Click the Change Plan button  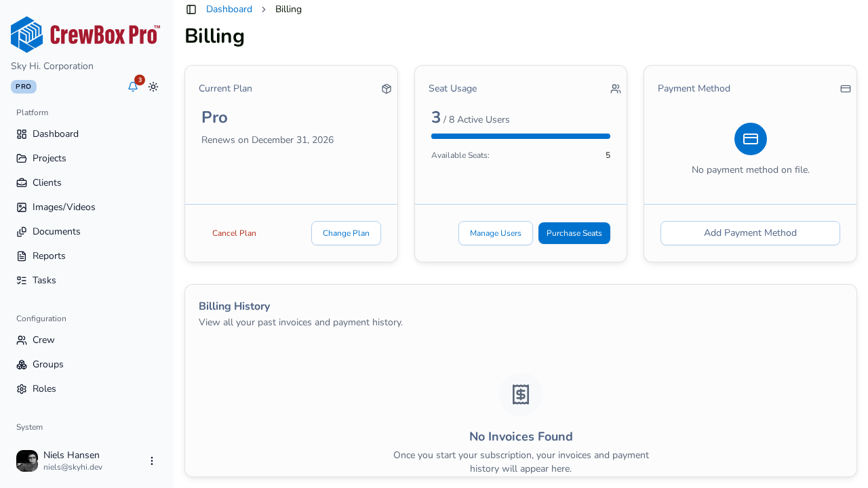(x=346, y=233)
